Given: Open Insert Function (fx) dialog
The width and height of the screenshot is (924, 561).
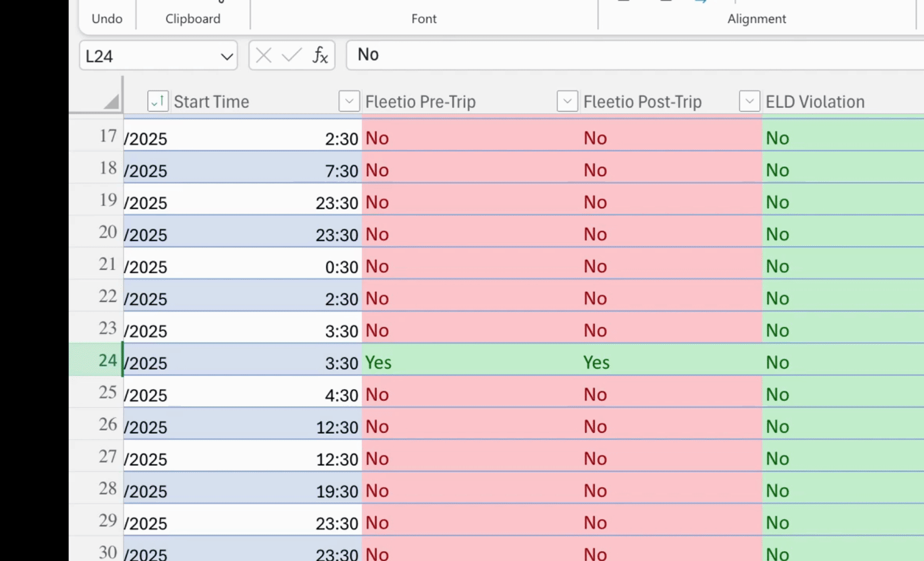Looking at the screenshot, I should point(320,55).
